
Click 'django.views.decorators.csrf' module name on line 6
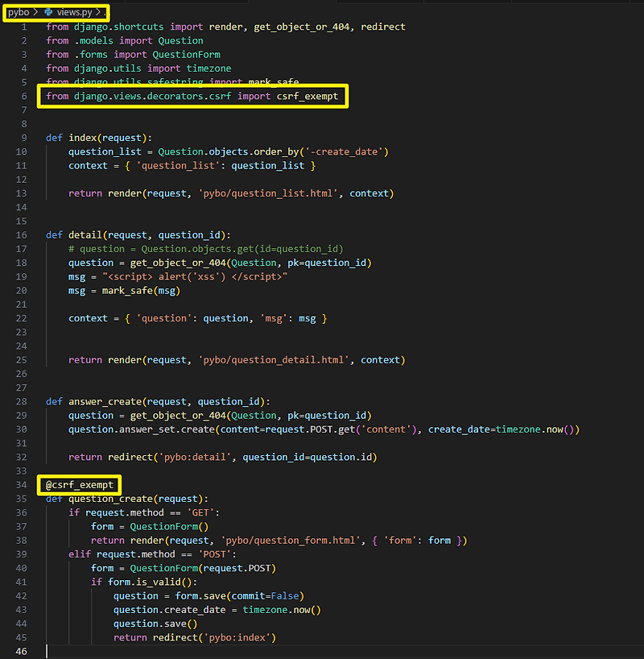[152, 96]
